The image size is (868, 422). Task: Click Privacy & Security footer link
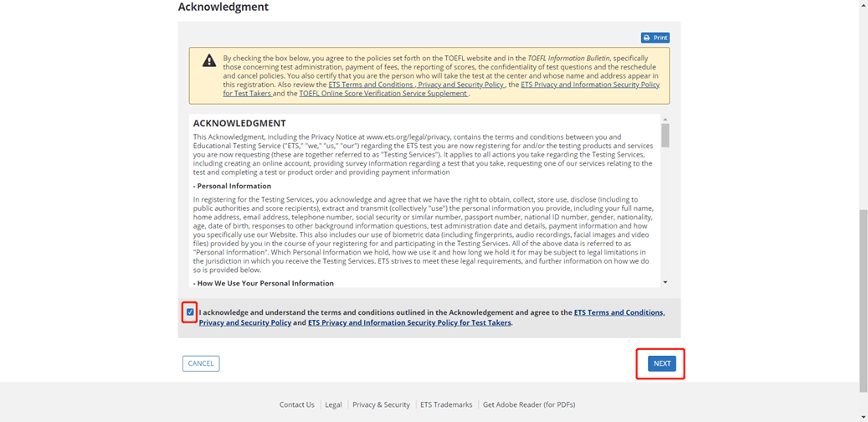pos(381,404)
